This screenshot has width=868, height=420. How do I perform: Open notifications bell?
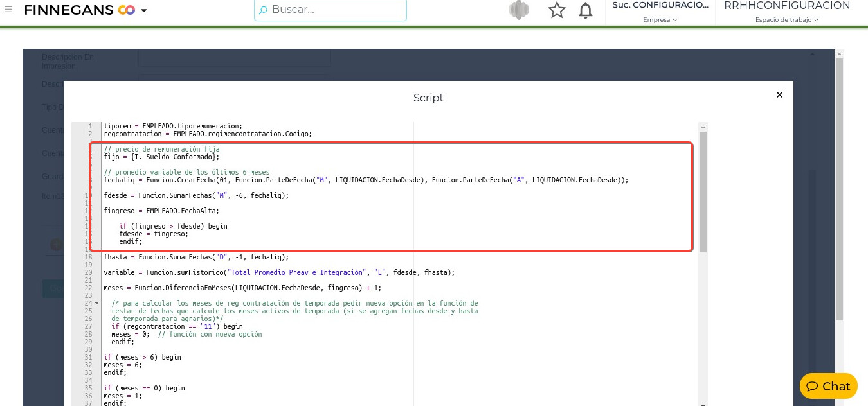(585, 10)
